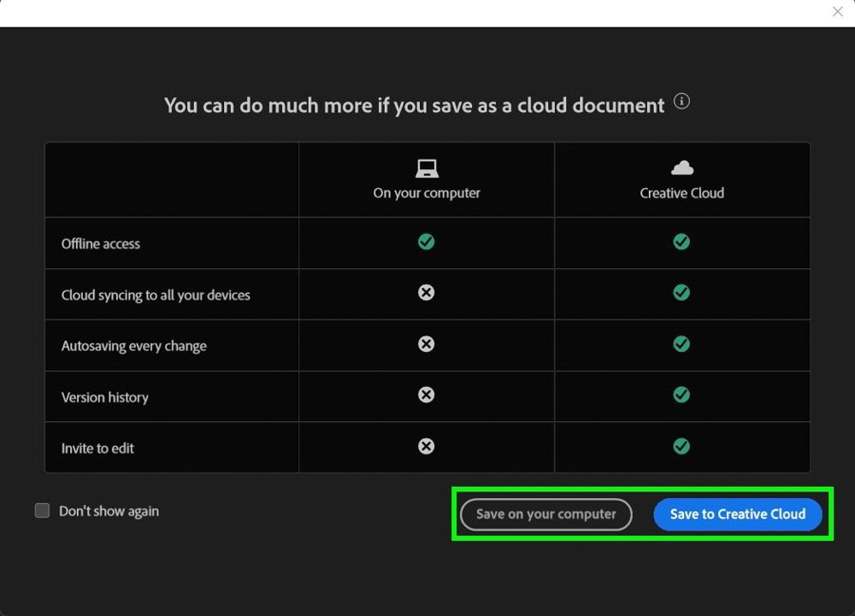
Task: Click the Offline access checkmark under Creative Cloud
Action: (681, 242)
